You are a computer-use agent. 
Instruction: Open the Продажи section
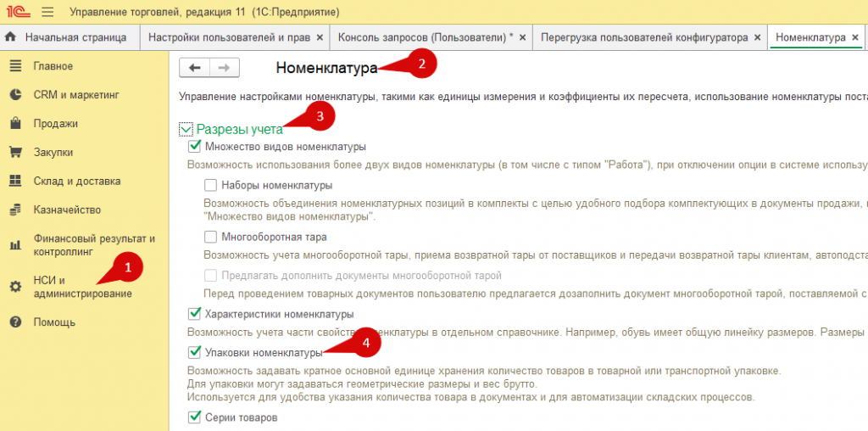click(55, 124)
